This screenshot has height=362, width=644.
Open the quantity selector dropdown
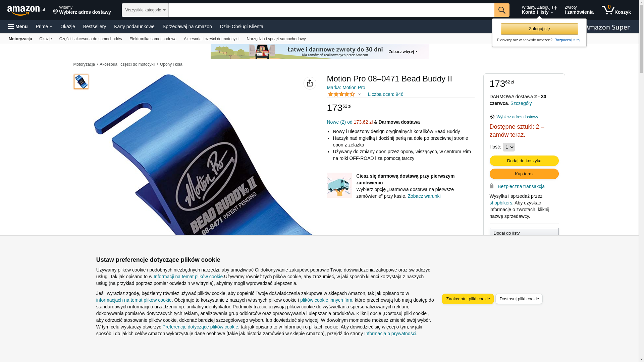tap(509, 147)
